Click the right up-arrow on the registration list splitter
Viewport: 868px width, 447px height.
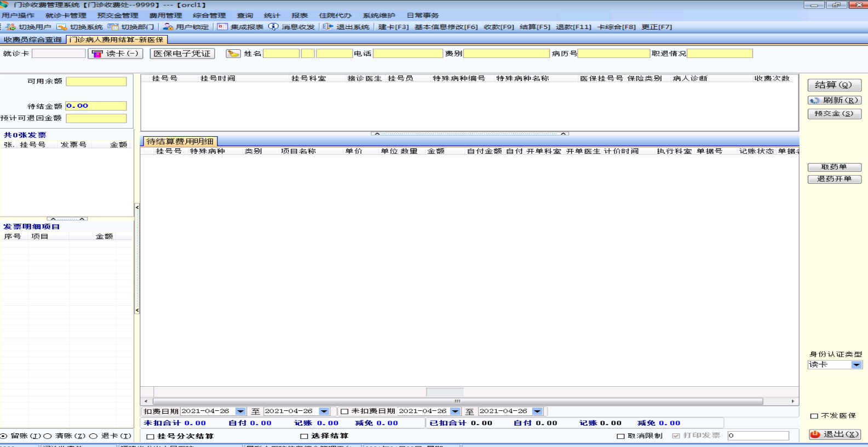tap(563, 133)
